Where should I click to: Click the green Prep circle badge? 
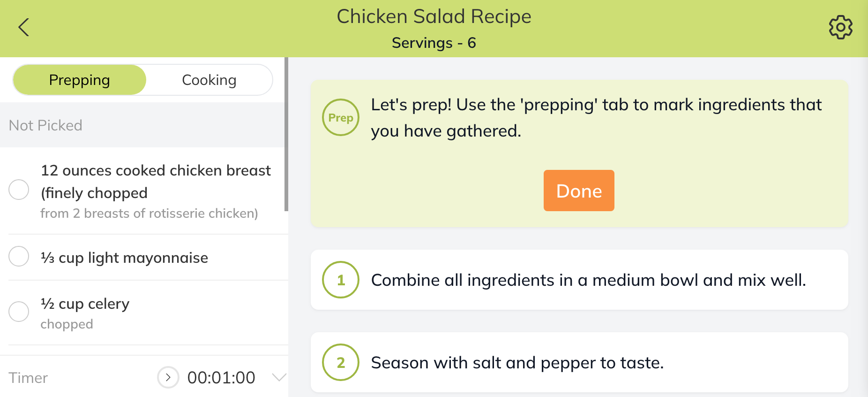coord(341,117)
